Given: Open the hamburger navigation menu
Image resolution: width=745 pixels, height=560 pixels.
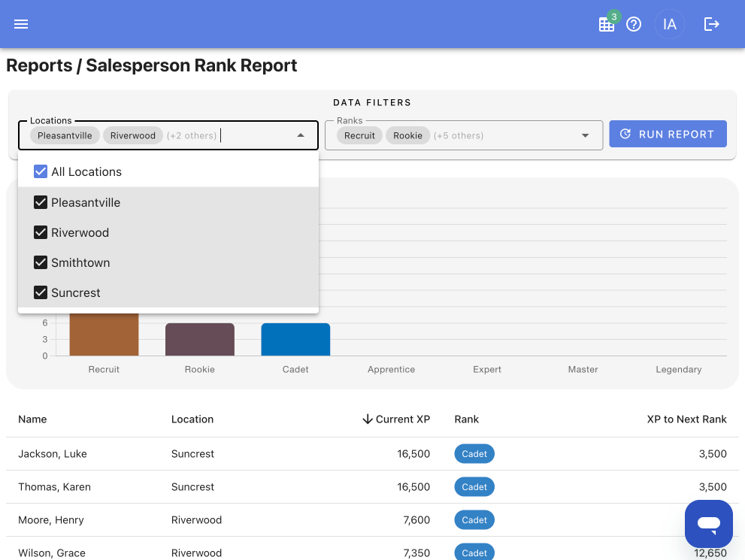Looking at the screenshot, I should pyautogui.click(x=21, y=24).
